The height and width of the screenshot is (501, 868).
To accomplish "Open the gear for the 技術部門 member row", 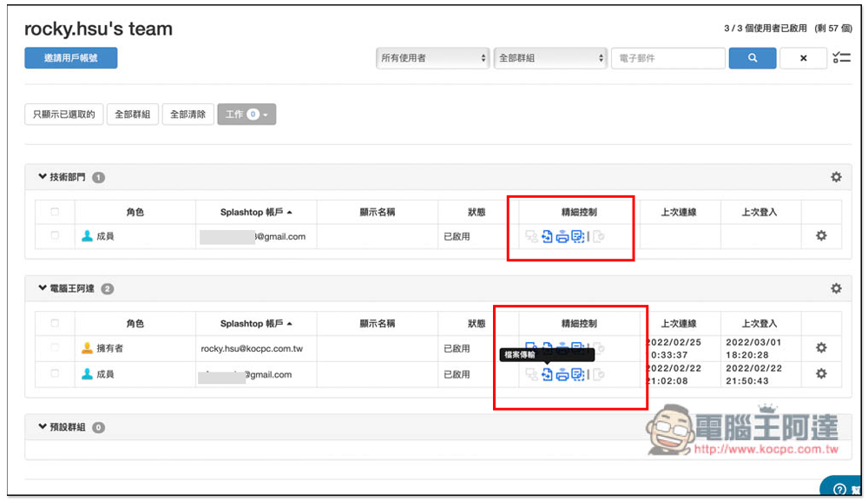I will click(821, 236).
